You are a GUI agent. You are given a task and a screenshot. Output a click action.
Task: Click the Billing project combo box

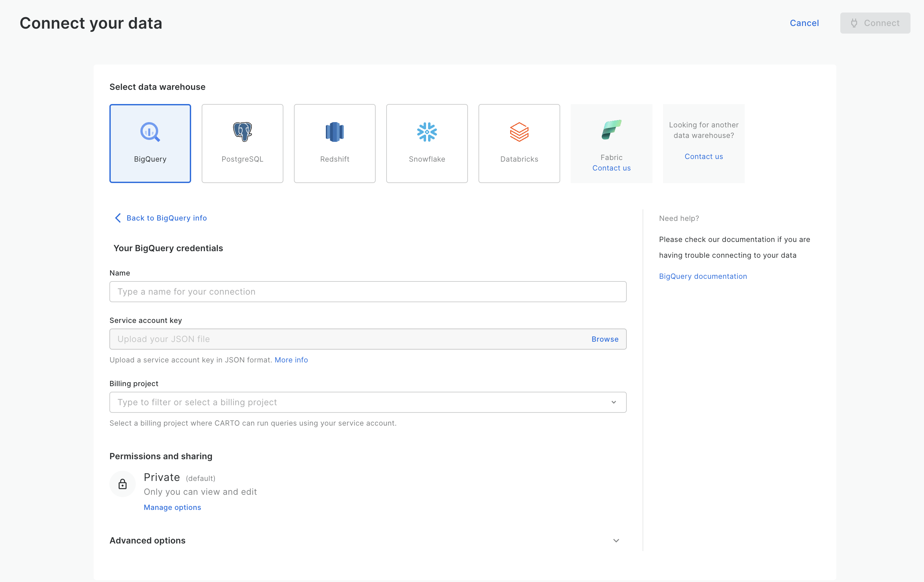point(361,402)
